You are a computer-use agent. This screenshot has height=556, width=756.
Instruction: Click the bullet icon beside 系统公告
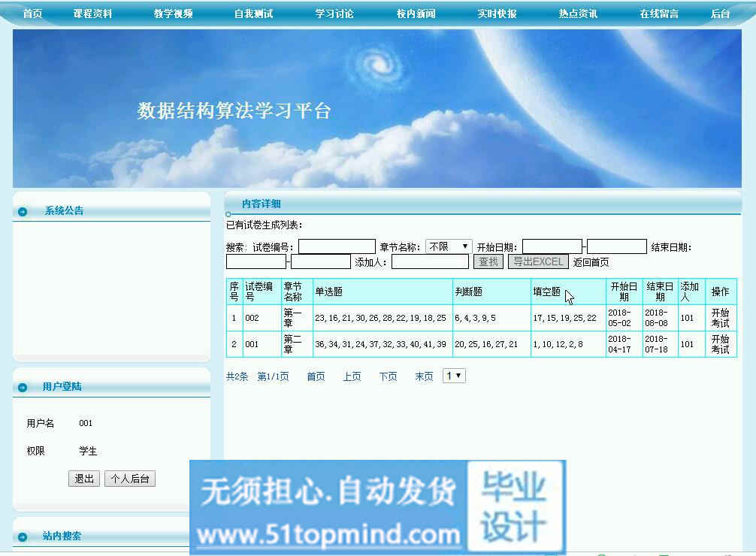tap(23, 212)
